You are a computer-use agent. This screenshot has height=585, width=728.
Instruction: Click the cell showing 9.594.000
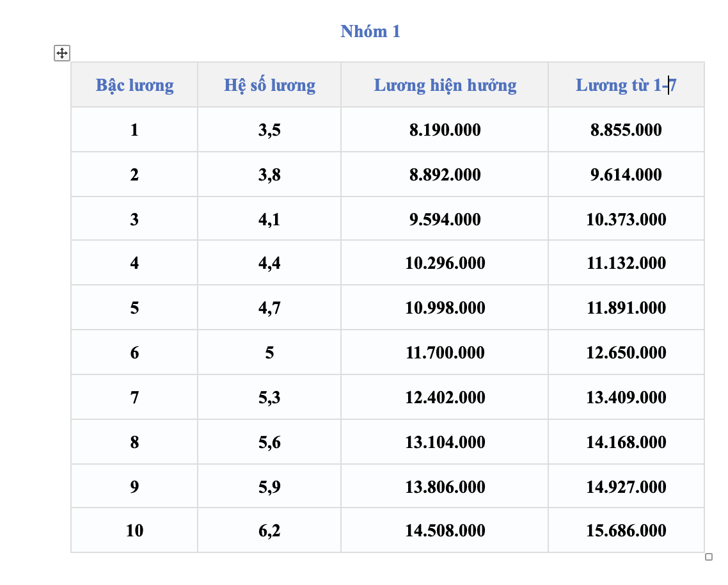(445, 219)
